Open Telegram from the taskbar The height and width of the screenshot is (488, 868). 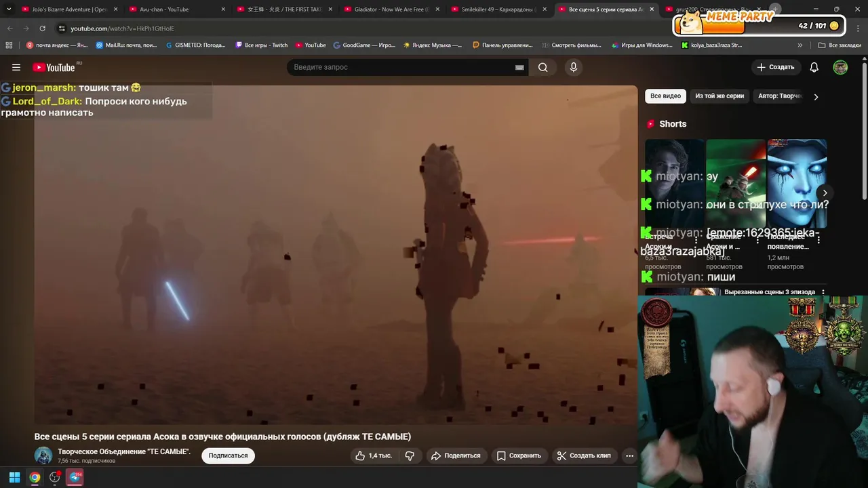[x=75, y=477]
